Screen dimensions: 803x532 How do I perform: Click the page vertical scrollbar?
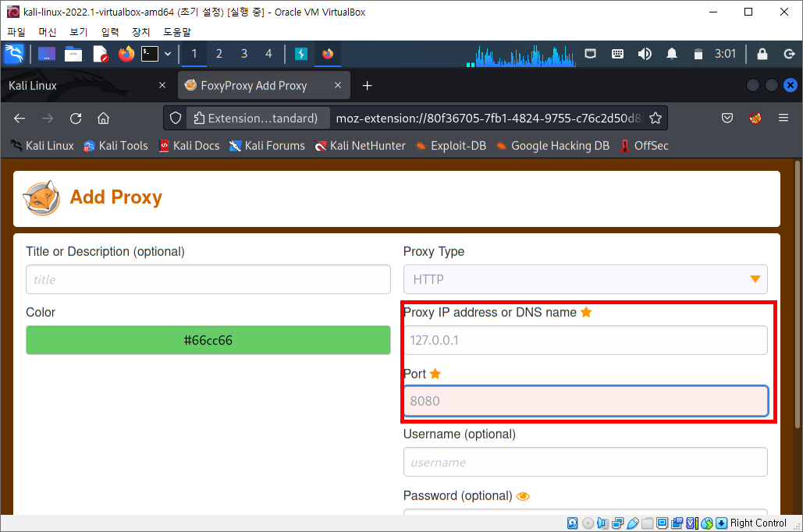pyautogui.click(x=798, y=294)
